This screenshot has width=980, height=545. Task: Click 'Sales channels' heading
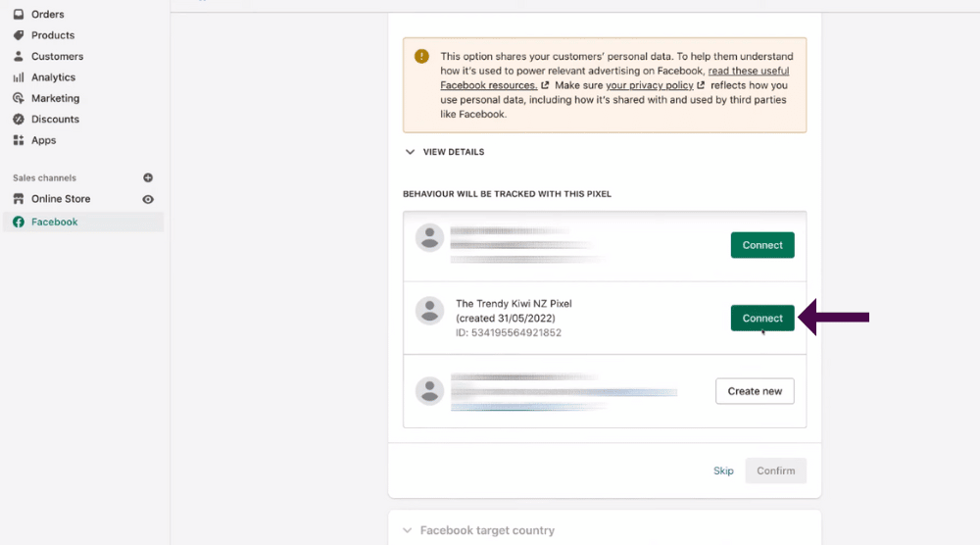(44, 178)
